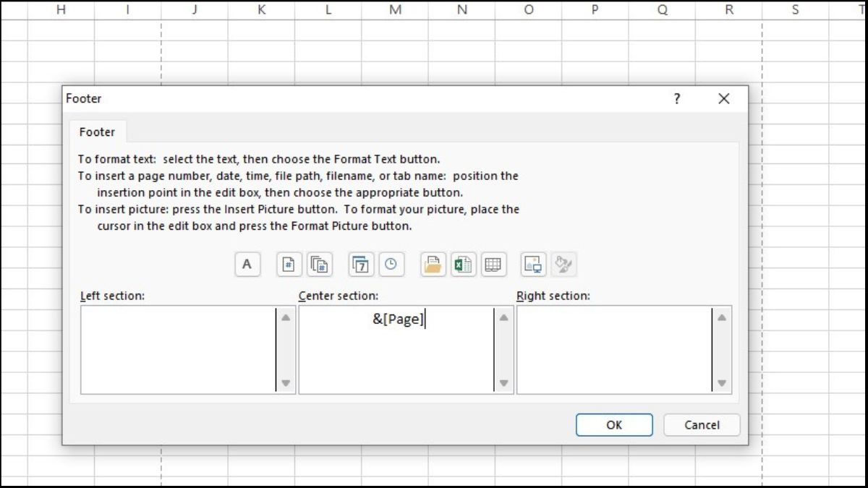The height and width of the screenshot is (488, 868).
Task: Place cursor in the Left section box
Action: tap(181, 349)
